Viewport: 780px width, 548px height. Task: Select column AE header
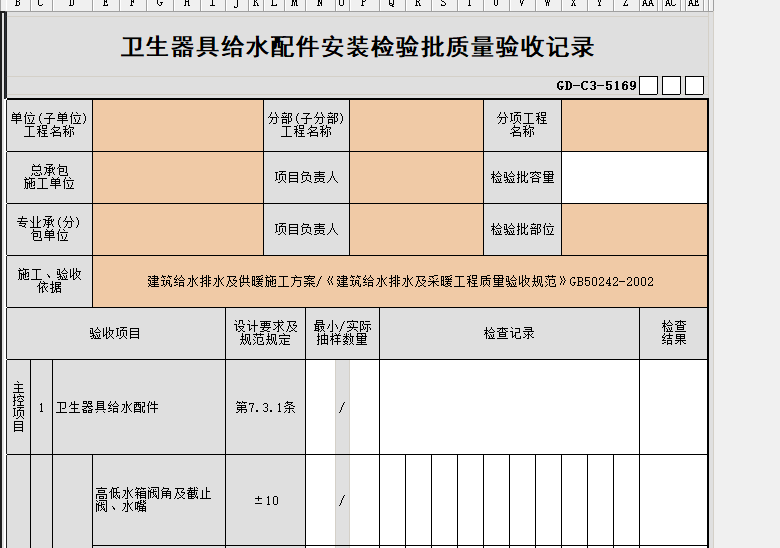[694, 4]
